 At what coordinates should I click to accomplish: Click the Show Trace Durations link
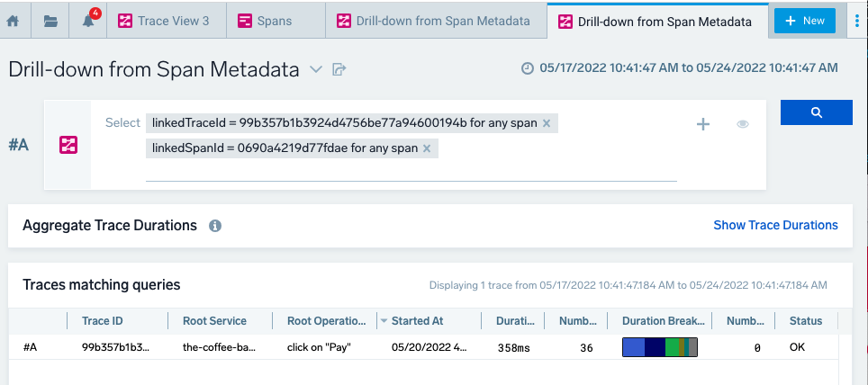pyautogui.click(x=775, y=225)
